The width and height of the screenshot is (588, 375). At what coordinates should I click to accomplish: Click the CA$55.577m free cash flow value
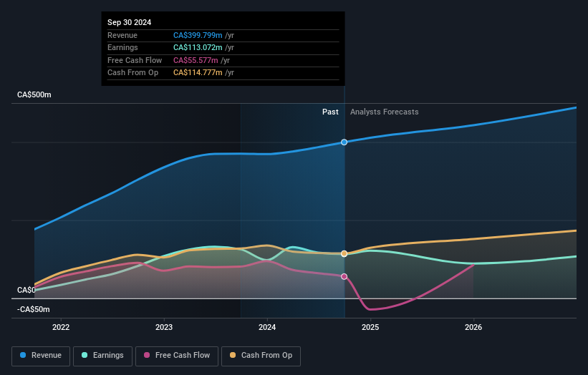[196, 60]
